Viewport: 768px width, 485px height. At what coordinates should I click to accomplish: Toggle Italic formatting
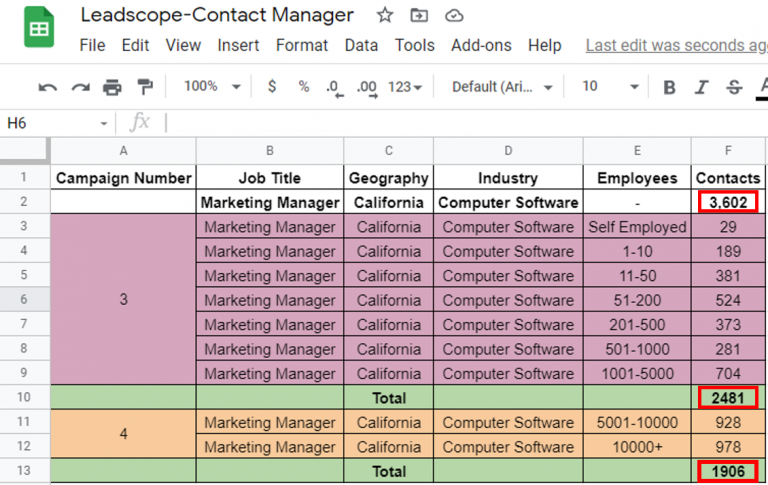[701, 87]
